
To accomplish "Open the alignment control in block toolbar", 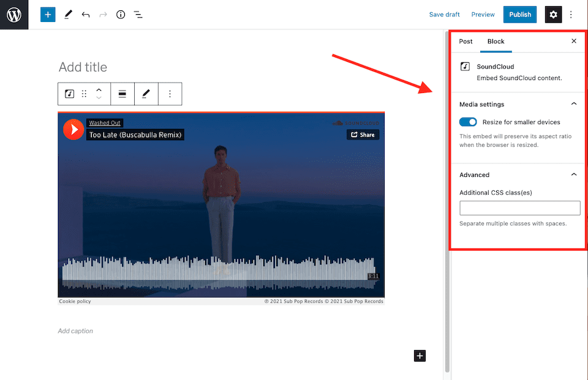I will [x=123, y=94].
